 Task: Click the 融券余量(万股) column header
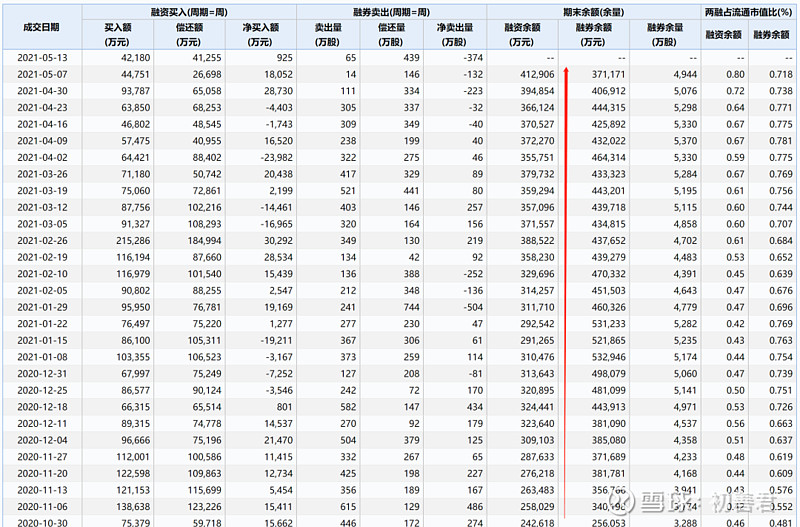tap(665, 35)
